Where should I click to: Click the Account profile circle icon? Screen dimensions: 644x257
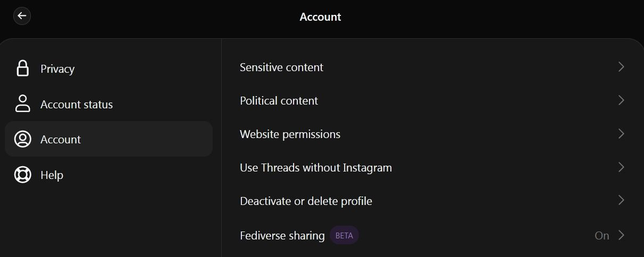22,139
